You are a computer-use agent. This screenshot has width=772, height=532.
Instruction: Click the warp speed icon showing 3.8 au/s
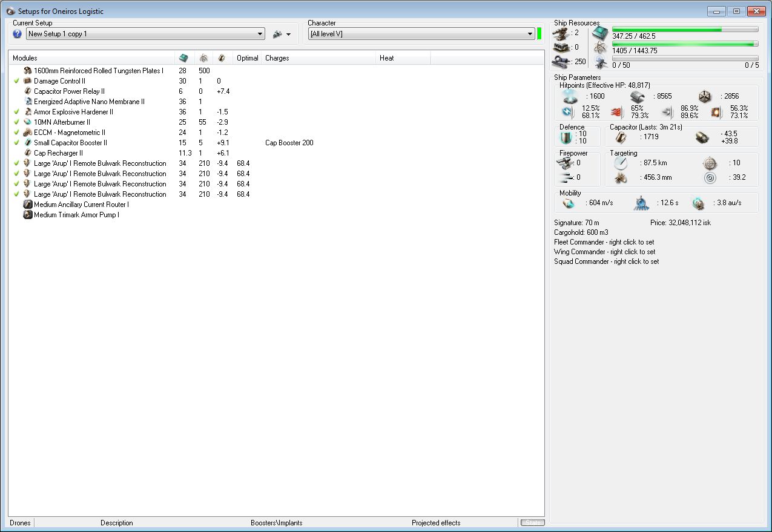click(699, 203)
